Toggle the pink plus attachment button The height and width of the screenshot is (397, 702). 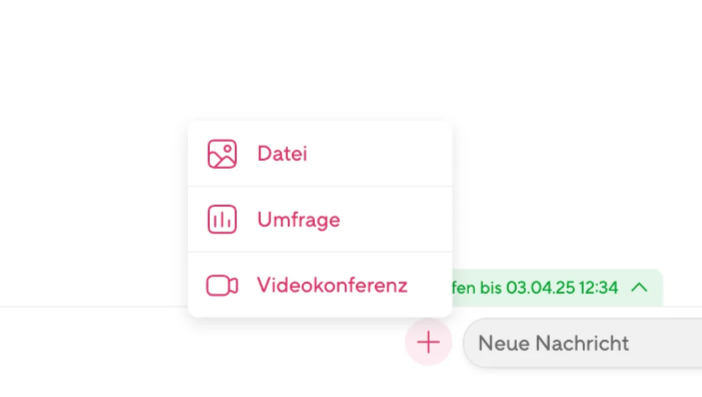pos(428,342)
